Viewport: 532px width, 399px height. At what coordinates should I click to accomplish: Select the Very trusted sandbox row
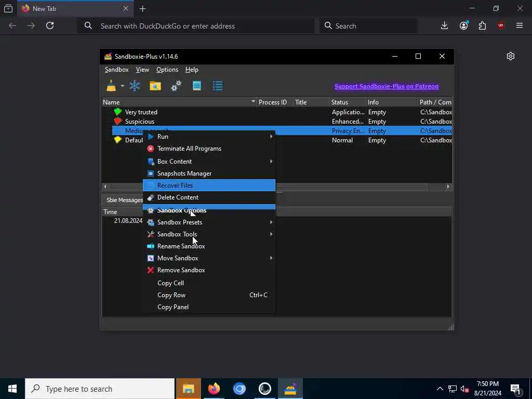277,112
